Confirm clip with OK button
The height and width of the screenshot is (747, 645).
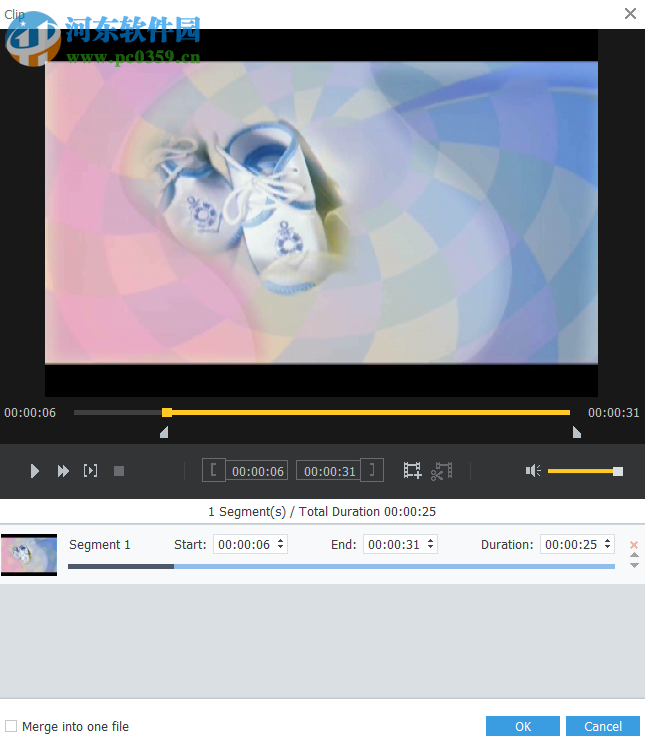[x=523, y=726]
